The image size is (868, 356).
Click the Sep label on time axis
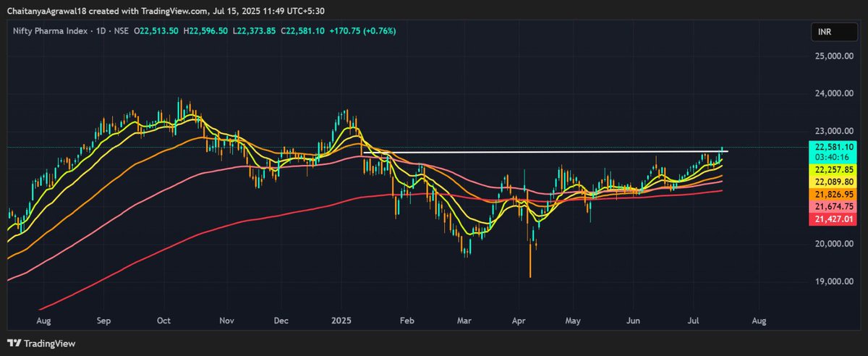[x=103, y=319]
